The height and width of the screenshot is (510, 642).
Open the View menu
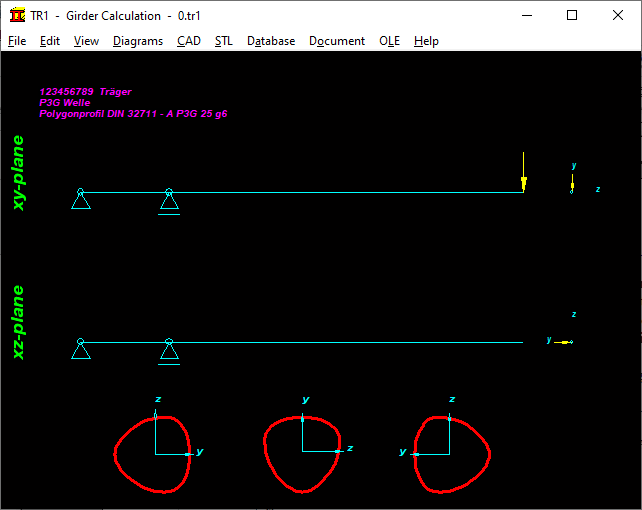coord(86,41)
